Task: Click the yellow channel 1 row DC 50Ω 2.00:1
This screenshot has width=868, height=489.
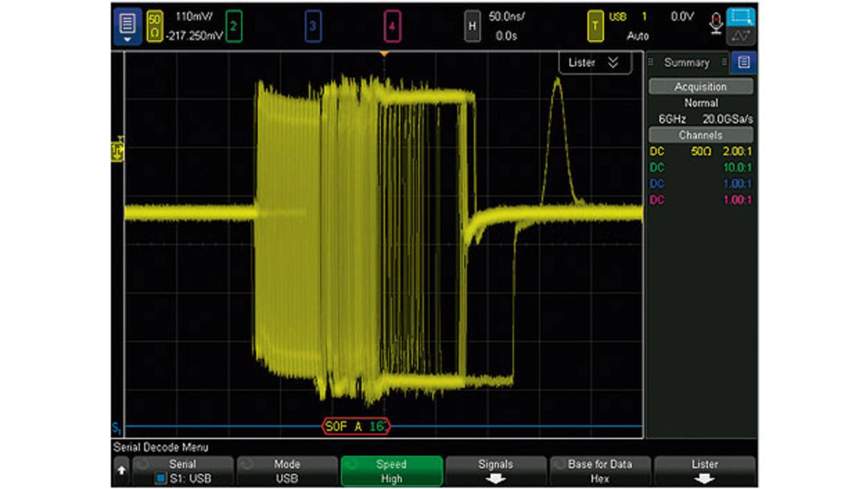Action: [701, 151]
